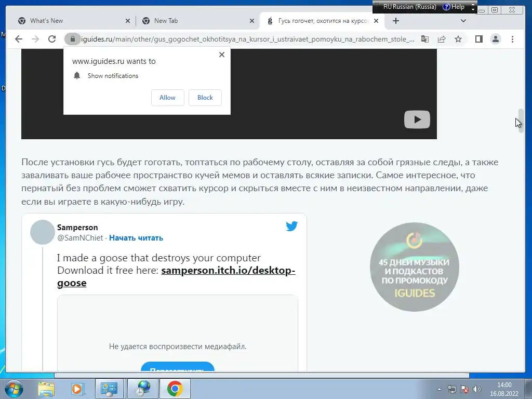Click the horizontal scrollbar at window bottom

(262, 375)
